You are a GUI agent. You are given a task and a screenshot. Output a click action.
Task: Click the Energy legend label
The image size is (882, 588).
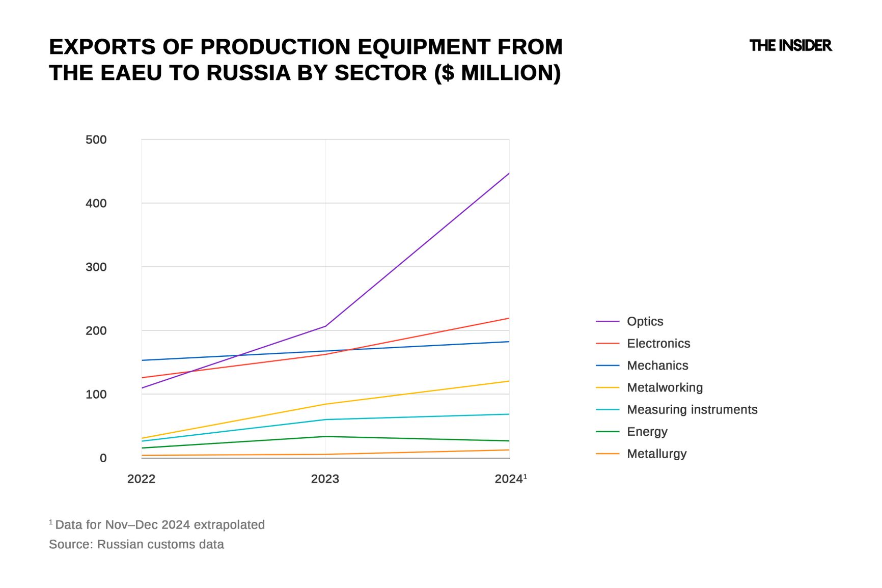647,432
